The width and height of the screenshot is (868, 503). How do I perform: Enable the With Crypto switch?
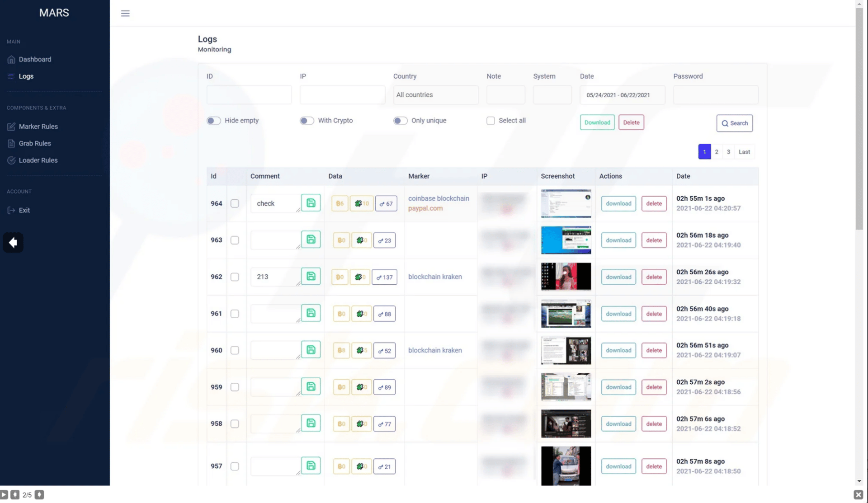tap(307, 121)
